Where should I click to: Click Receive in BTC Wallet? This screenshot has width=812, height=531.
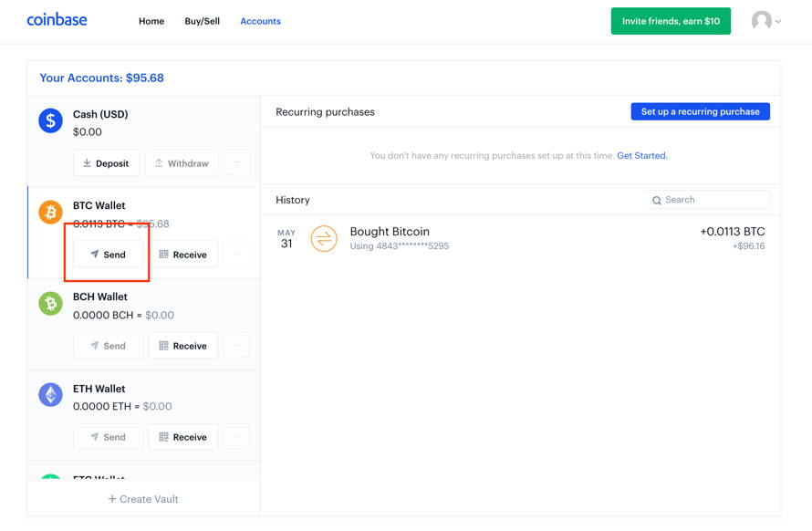click(x=183, y=255)
